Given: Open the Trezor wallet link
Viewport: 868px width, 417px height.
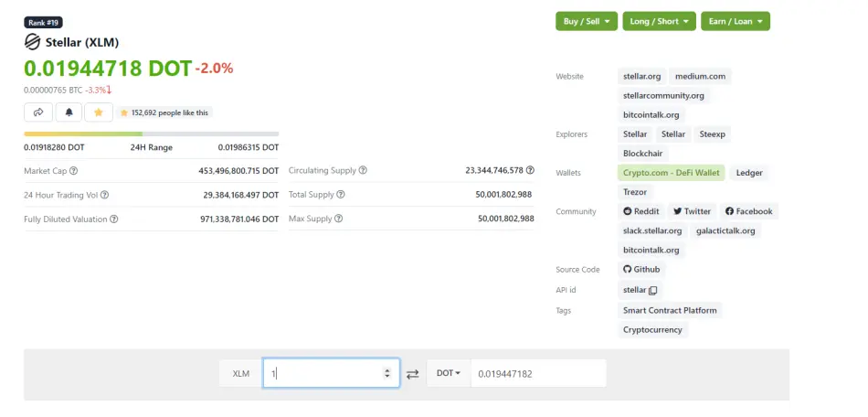Looking at the screenshot, I should [x=634, y=192].
